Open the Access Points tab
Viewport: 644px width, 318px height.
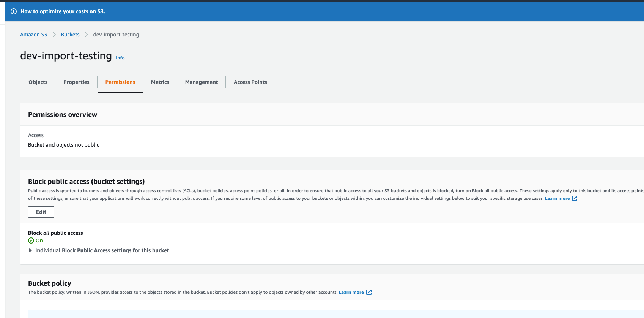(250, 82)
